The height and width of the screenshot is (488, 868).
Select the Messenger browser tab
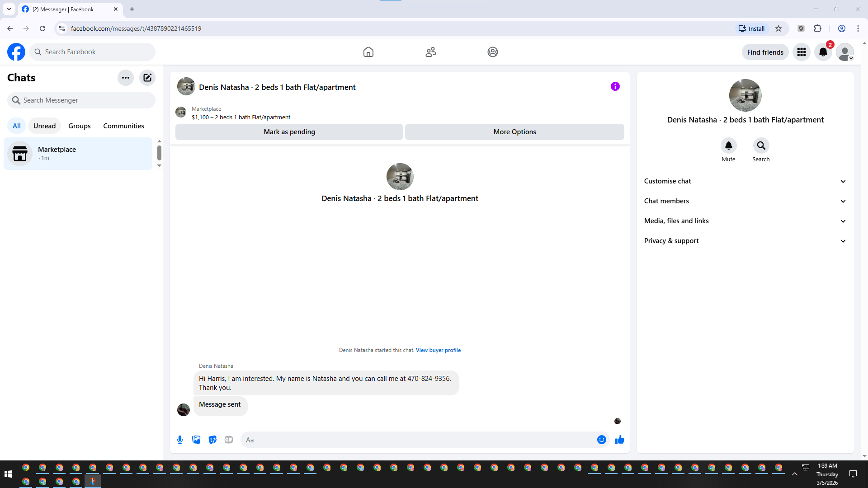tap(71, 9)
